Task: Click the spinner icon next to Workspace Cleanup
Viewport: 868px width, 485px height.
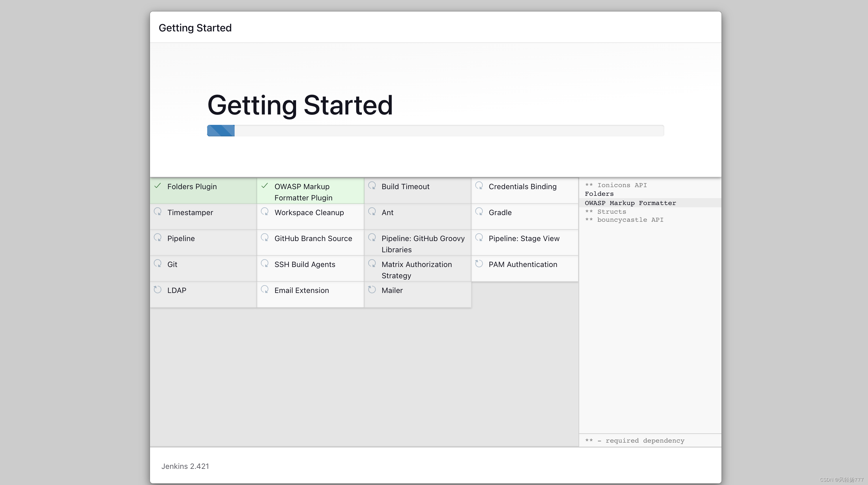Action: click(265, 212)
